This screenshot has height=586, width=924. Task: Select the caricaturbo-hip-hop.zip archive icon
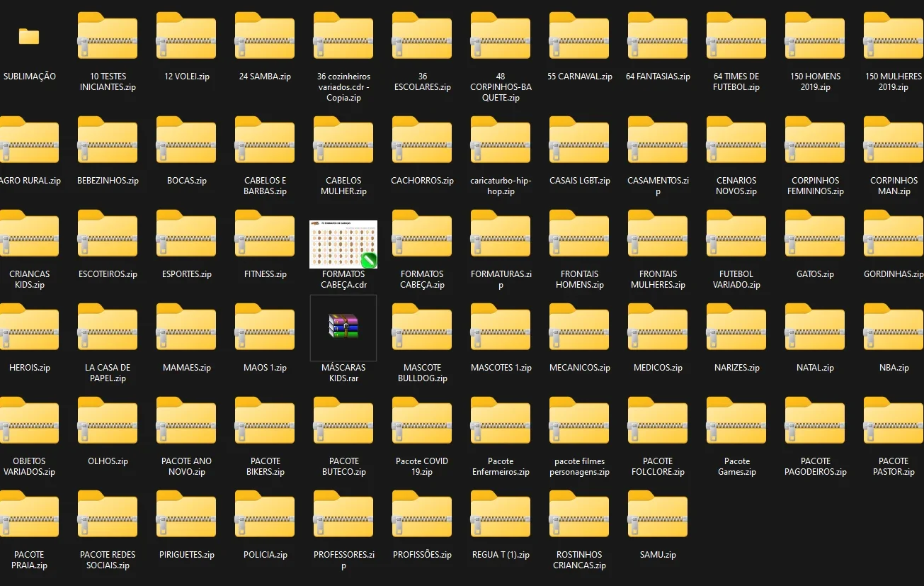pyautogui.click(x=501, y=140)
